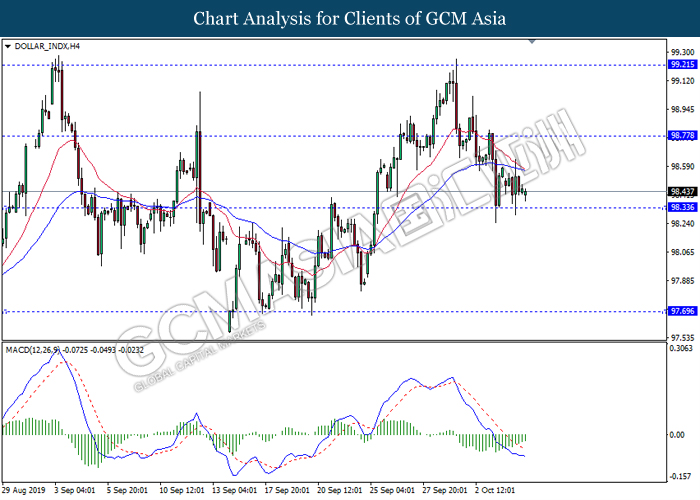Click the 98.945 price axis value

[683, 109]
